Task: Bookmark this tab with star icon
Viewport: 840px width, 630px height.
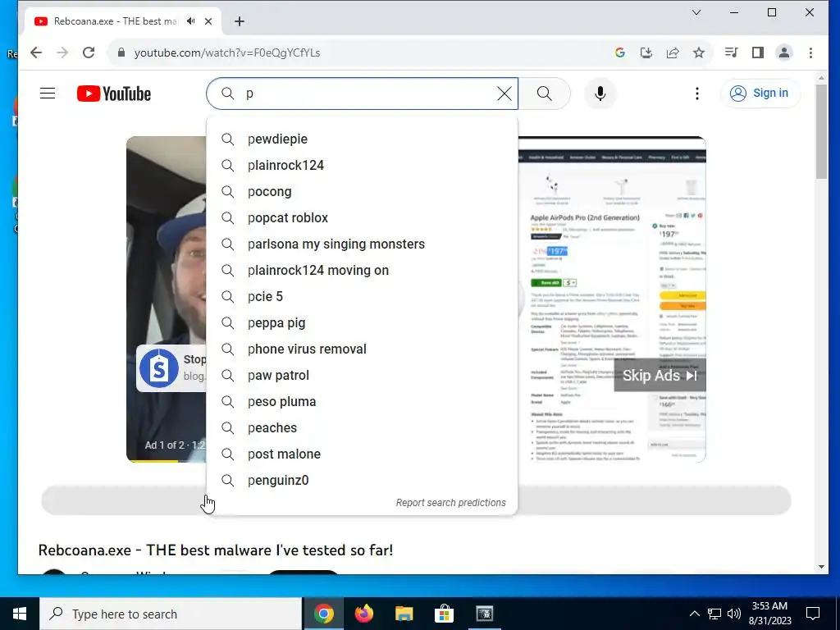Action: tap(699, 52)
